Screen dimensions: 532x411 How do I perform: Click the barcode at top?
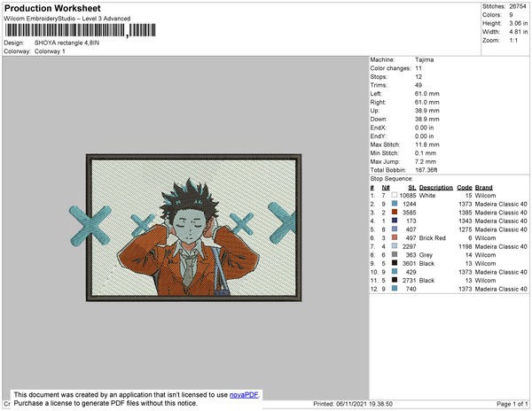coord(81,30)
